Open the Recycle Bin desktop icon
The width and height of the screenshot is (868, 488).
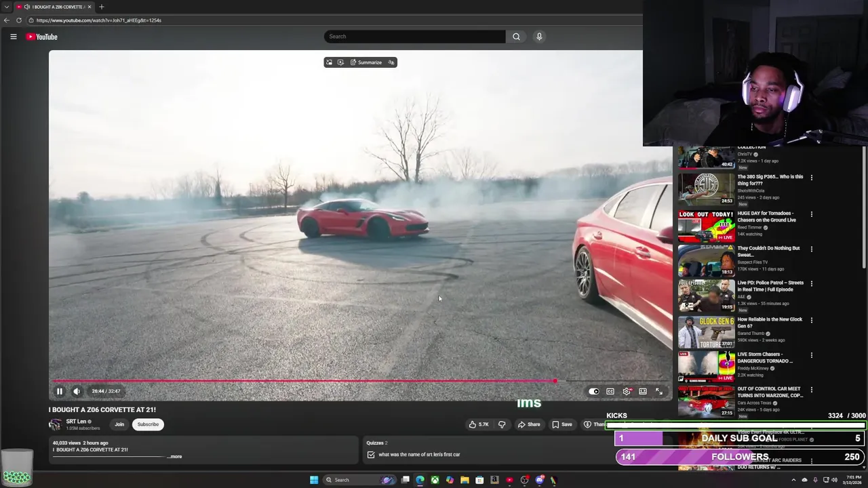pos(17,467)
